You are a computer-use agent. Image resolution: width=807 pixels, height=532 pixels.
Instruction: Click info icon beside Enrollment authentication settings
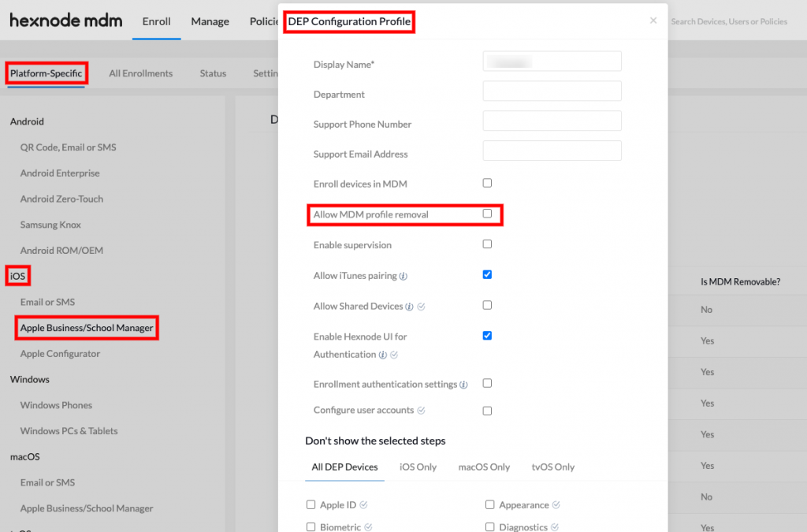coord(463,385)
